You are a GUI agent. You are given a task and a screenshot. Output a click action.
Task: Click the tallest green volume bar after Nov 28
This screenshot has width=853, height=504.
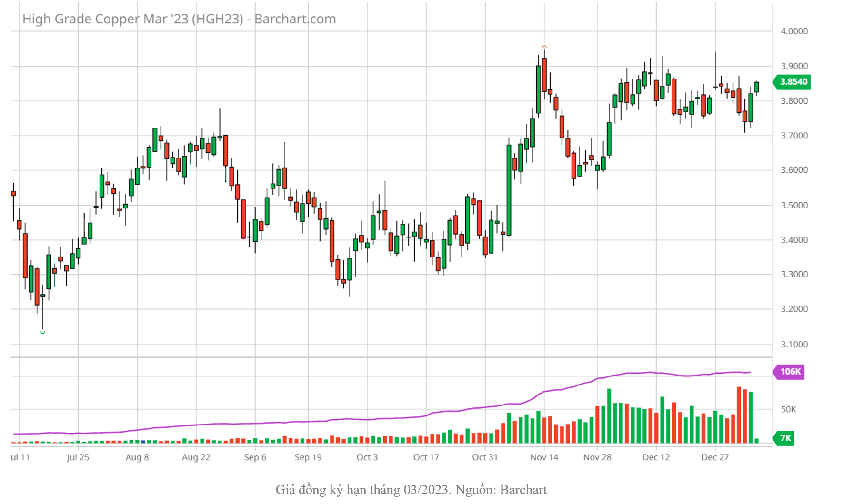(x=609, y=416)
